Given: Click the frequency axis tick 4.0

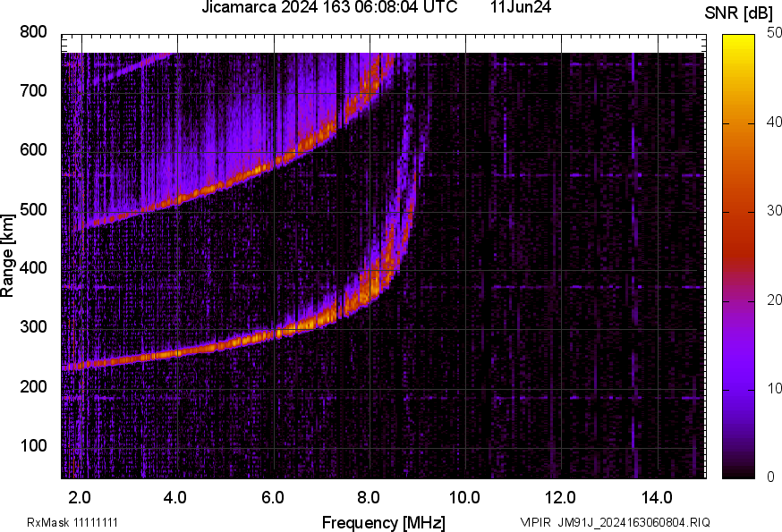Looking at the screenshot, I should [175, 497].
